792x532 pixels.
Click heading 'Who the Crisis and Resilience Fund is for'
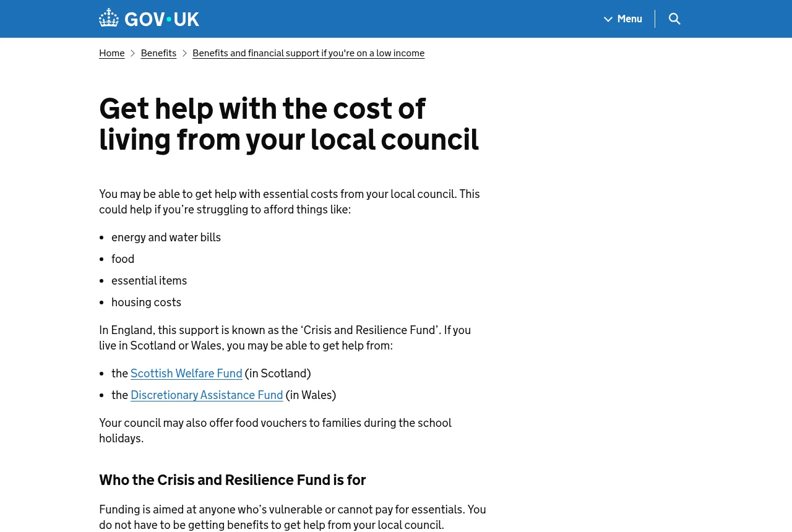tap(233, 480)
